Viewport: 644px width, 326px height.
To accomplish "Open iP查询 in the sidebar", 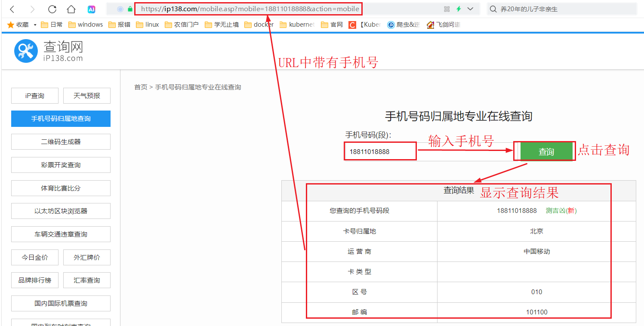I will [x=35, y=95].
